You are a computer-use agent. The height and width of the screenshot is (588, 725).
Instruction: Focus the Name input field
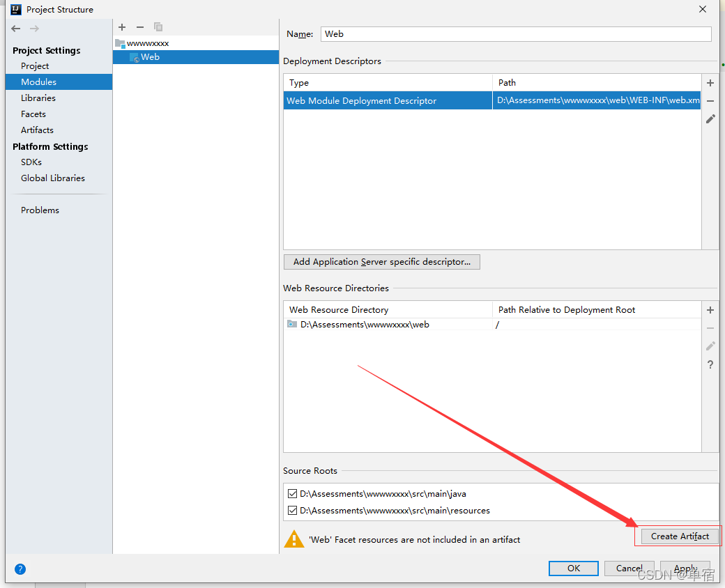tap(516, 34)
